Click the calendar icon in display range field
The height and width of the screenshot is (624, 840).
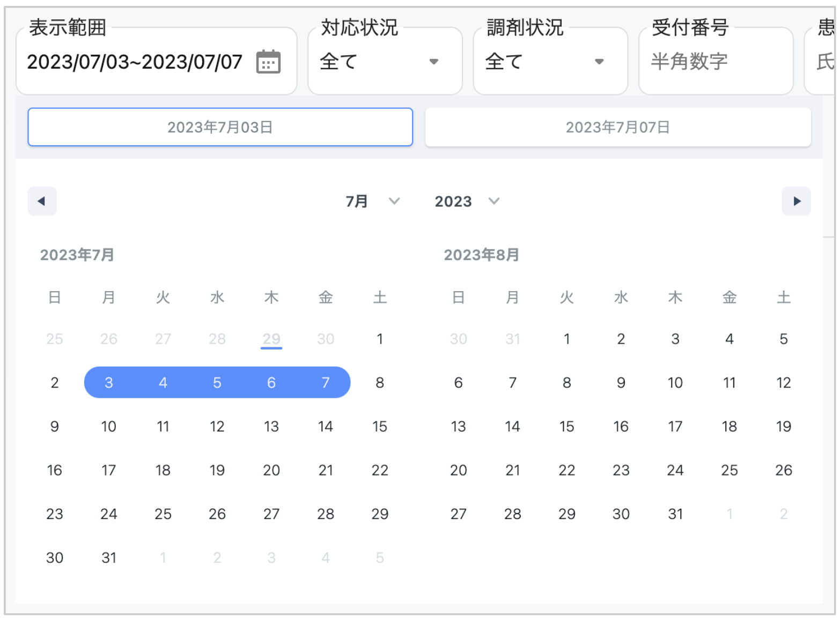[x=268, y=62]
